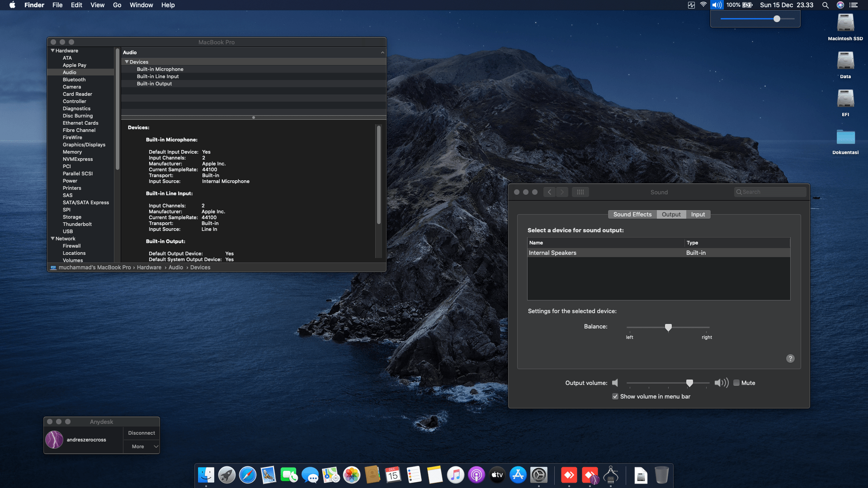Select Firewall under Network in sidebar
Image resolution: width=868 pixels, height=488 pixels.
(72, 246)
